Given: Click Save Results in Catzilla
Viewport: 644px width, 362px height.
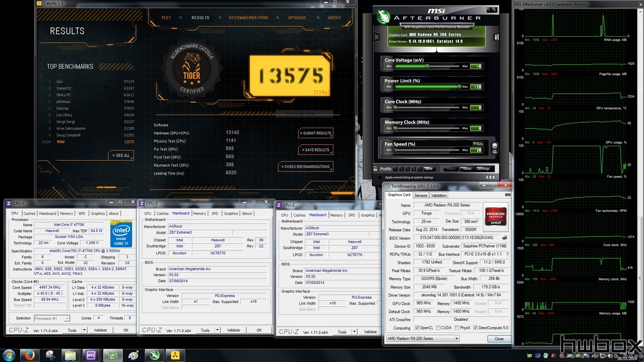Looking at the screenshot, I should [x=315, y=150].
